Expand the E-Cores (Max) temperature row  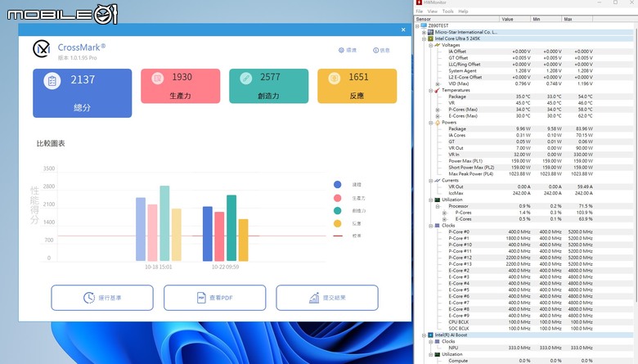[438, 116]
